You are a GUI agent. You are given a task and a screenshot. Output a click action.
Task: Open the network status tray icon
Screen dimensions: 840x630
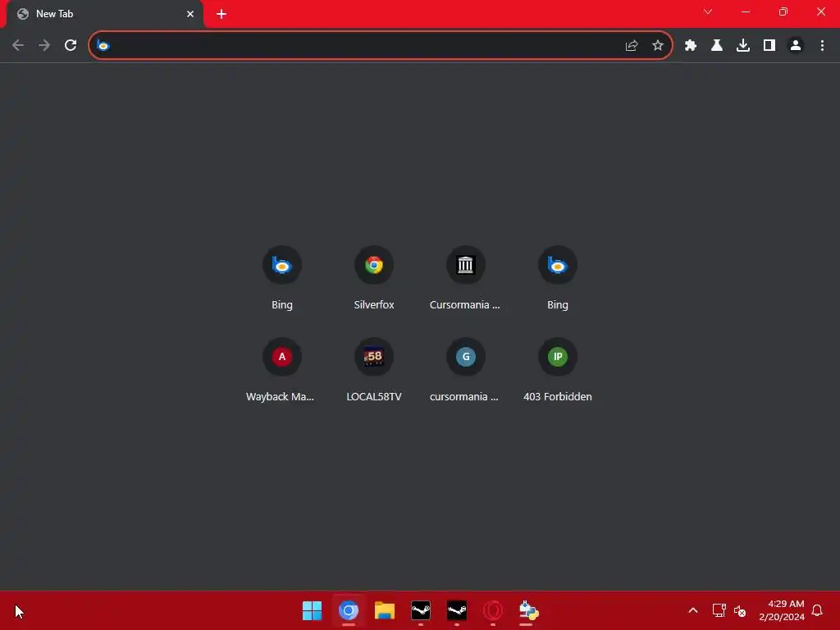(719, 610)
